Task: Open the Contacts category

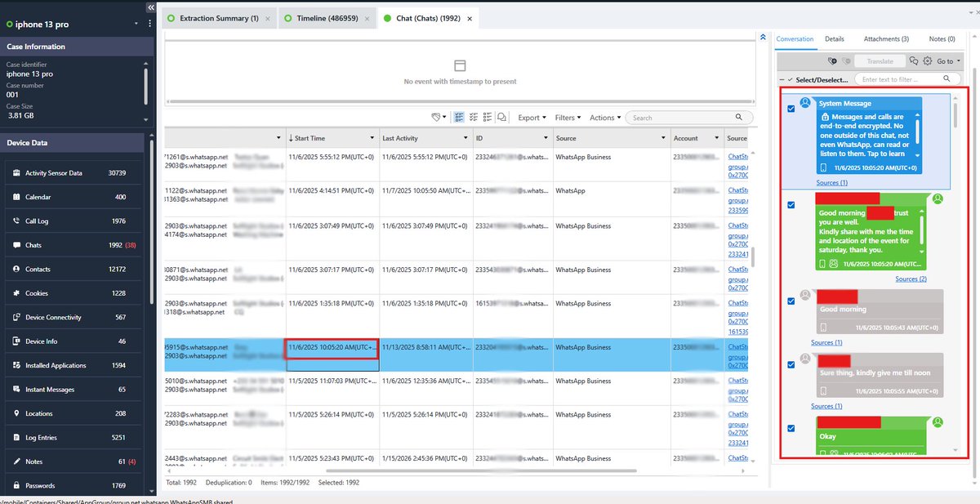Action: click(72, 269)
